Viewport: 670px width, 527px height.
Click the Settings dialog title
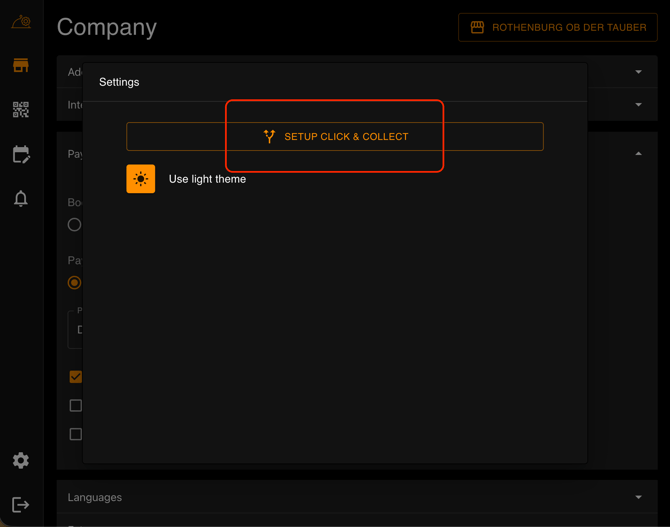point(119,82)
